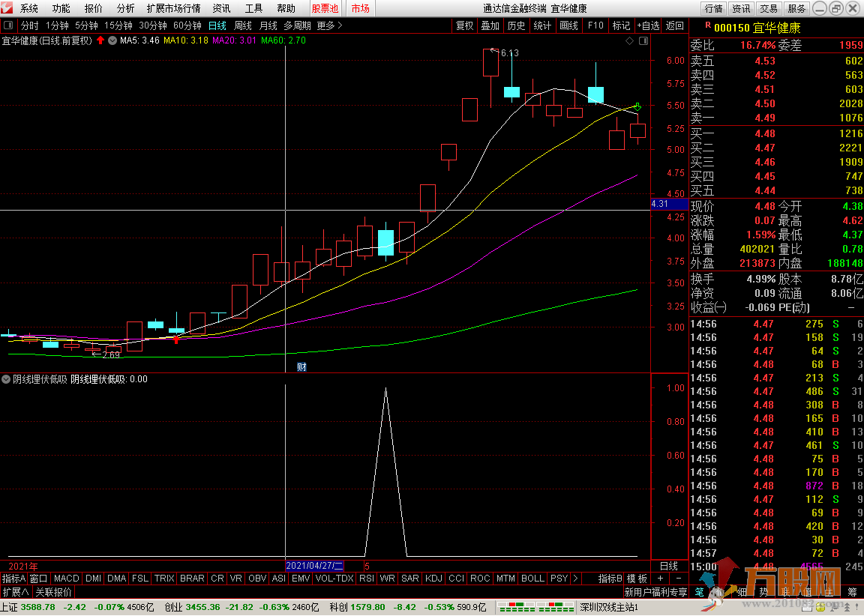Select the 周线 weekly period
The image size is (864, 616).
pos(243,26)
